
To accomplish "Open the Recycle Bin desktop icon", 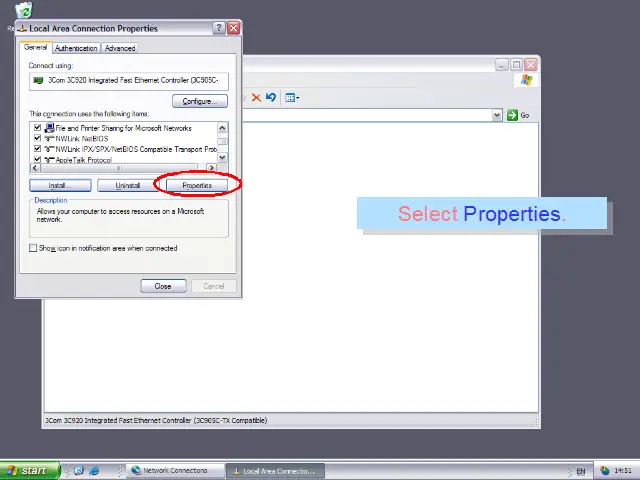I will [23, 12].
